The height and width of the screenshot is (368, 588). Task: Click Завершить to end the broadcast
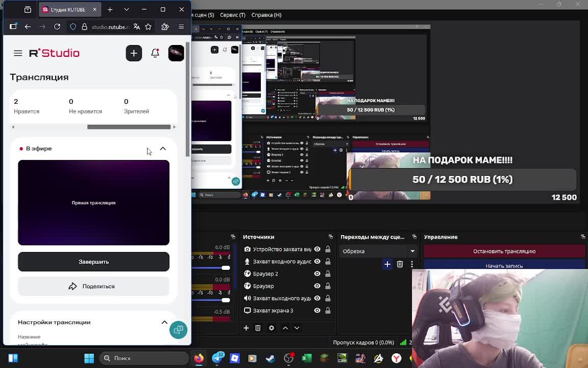tap(94, 262)
